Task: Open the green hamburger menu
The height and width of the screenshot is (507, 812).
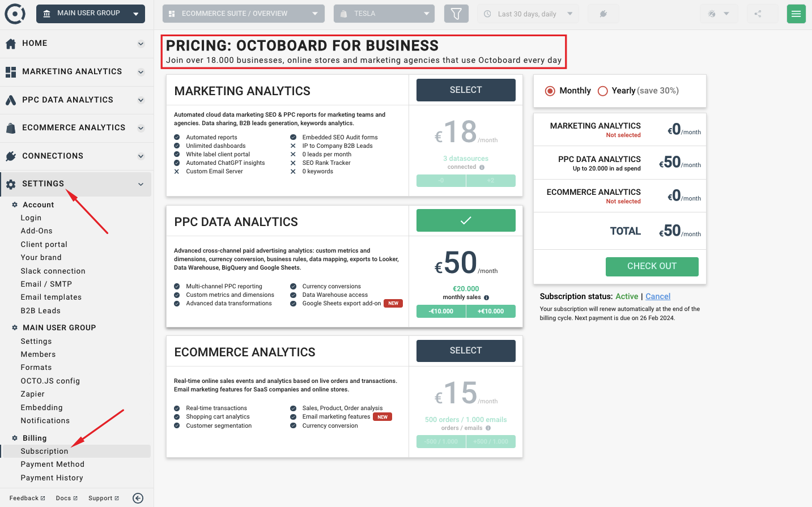Action: (x=796, y=14)
